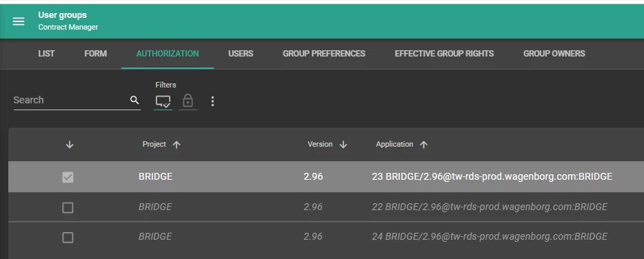This screenshot has width=644, height=259.
Task: Sort by the Version column arrow
Action: point(343,145)
